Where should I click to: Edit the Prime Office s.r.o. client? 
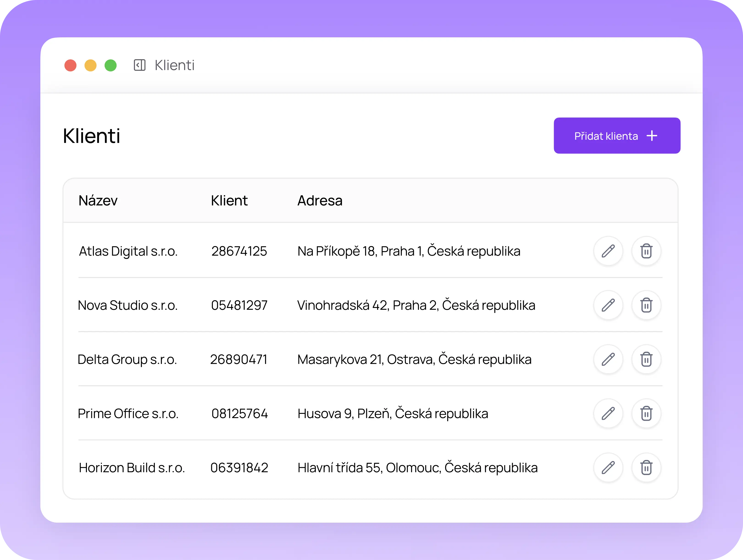tap(608, 413)
